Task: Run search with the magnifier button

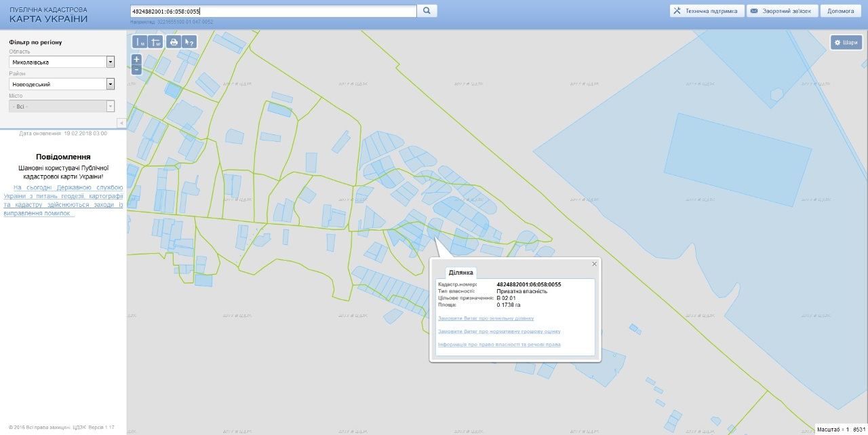Action: point(427,11)
